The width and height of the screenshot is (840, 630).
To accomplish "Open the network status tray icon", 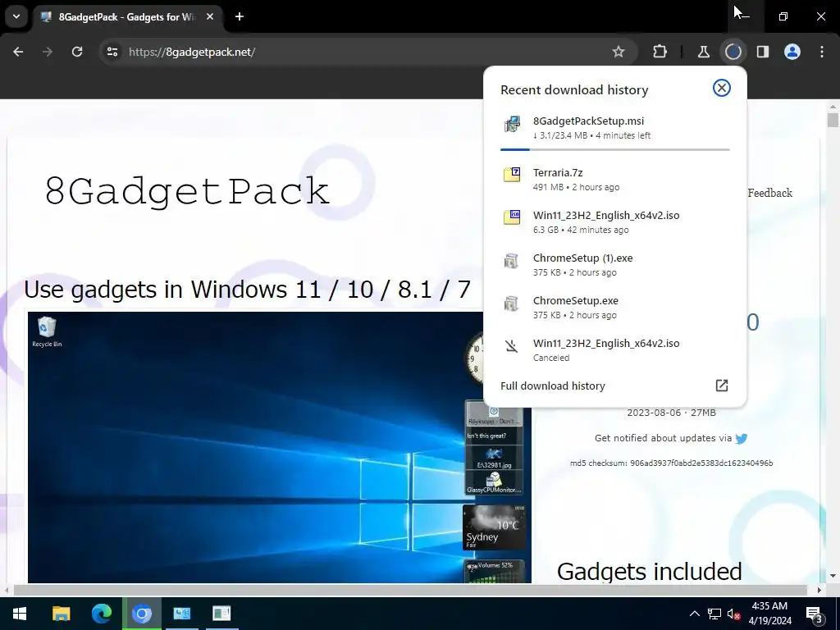I will 714,614.
